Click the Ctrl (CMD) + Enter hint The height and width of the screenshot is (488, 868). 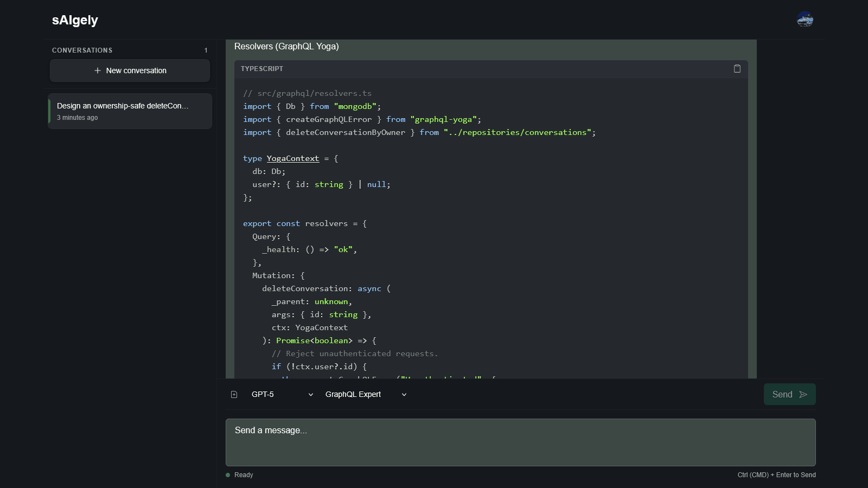pyautogui.click(x=777, y=475)
